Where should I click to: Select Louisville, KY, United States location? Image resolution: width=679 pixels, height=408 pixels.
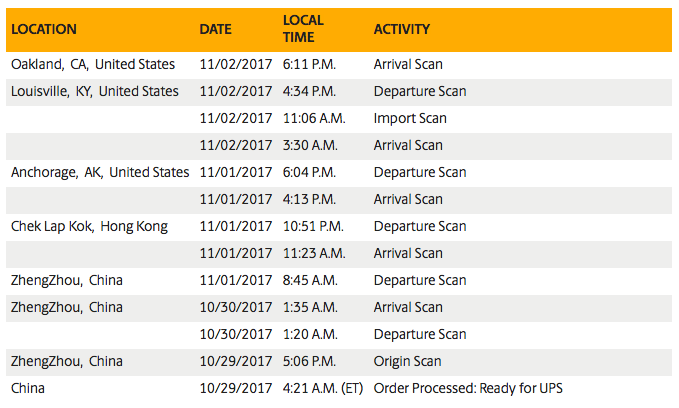tap(94, 91)
